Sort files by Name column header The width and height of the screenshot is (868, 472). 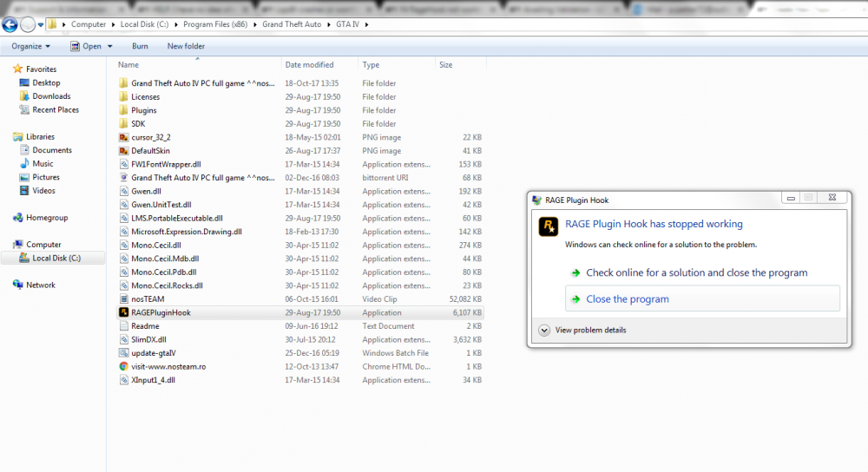pos(128,65)
